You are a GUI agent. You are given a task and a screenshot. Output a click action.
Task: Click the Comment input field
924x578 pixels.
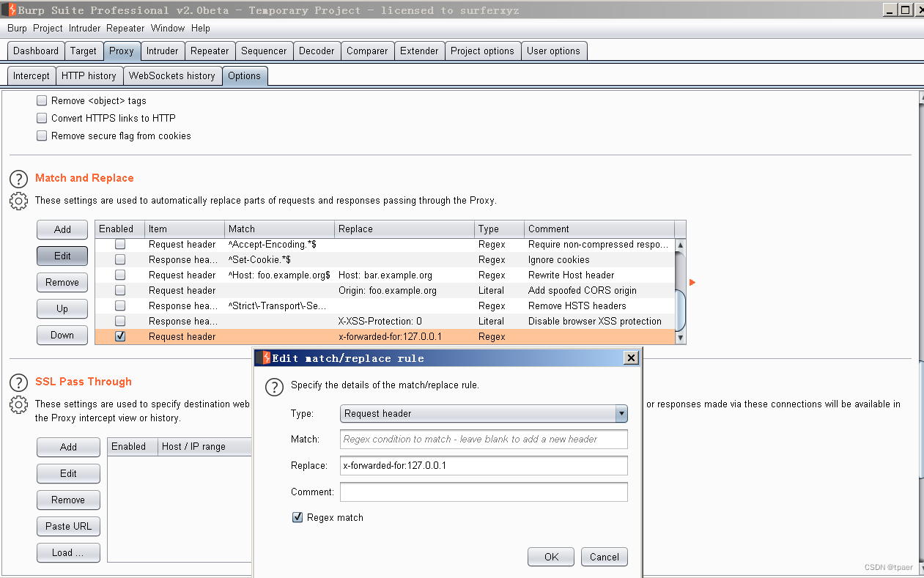[x=484, y=492]
